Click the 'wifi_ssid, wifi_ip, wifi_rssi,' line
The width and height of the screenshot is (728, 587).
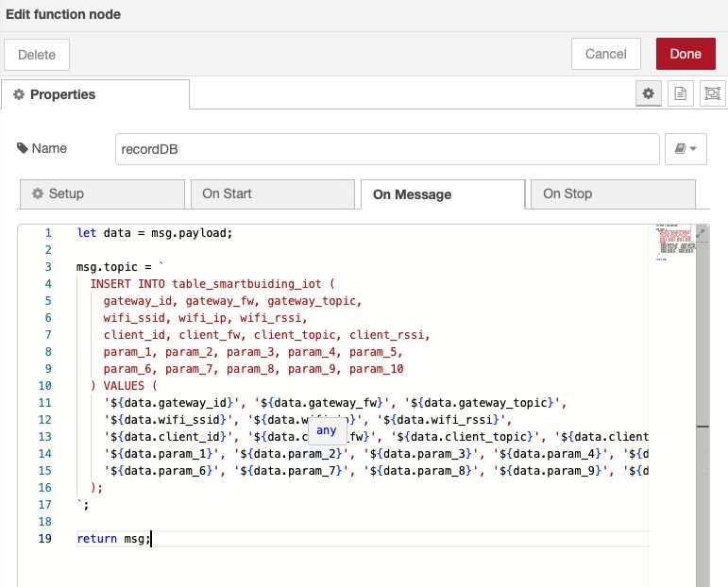coord(205,318)
